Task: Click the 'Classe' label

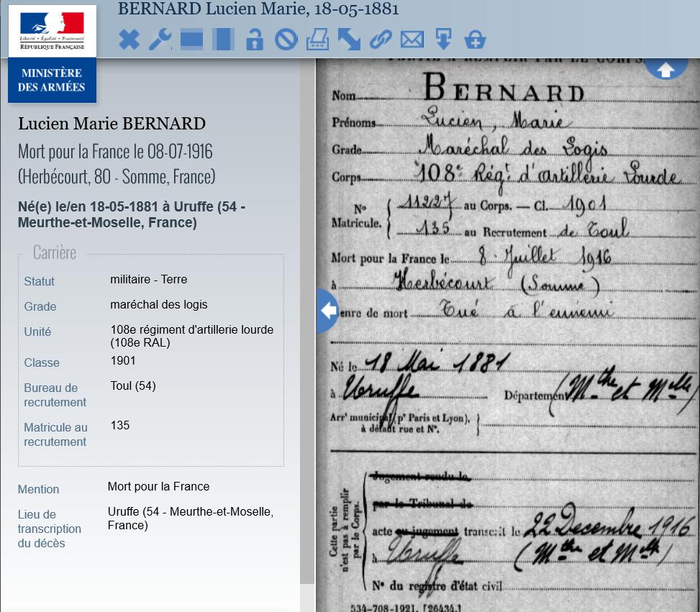Action: 42,362
